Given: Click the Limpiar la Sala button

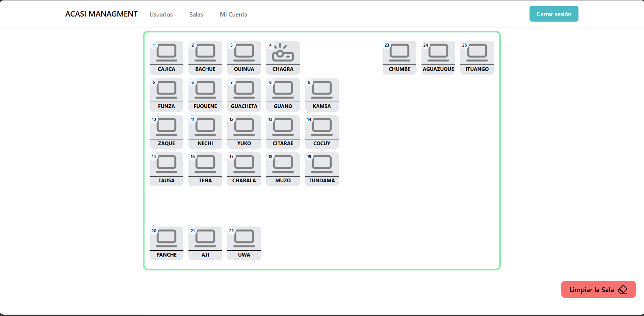Looking at the screenshot, I should coord(598,289).
